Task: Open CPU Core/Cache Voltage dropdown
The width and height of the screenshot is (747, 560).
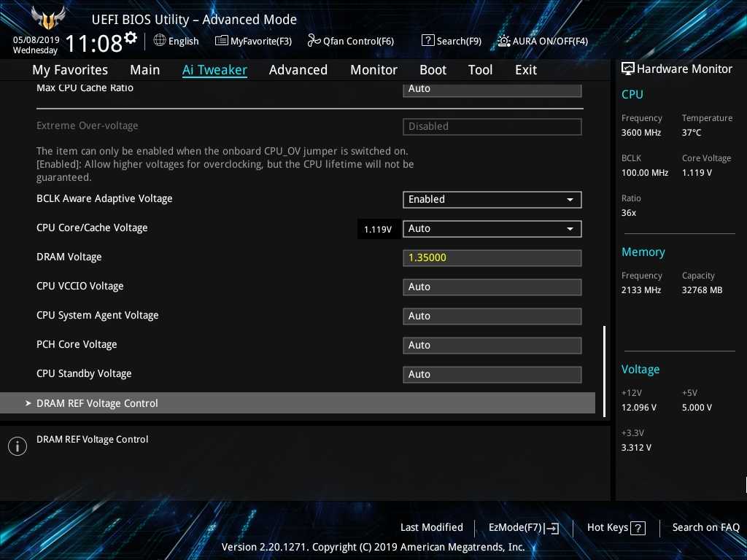Action: click(x=492, y=228)
